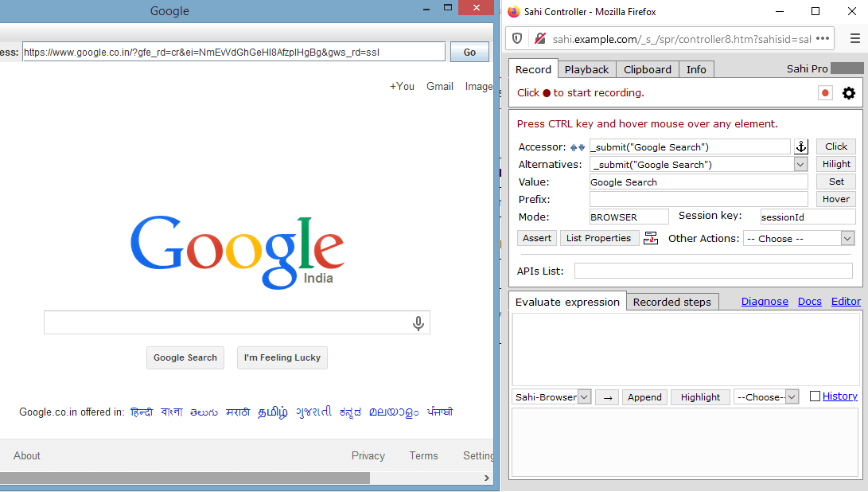Open the Diagnose link
Image resolution: width=868 pixels, height=492 pixels.
pyautogui.click(x=765, y=301)
